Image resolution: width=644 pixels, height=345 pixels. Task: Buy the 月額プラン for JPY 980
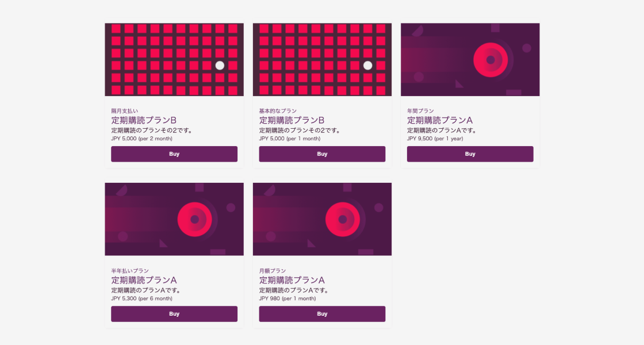[x=322, y=314]
